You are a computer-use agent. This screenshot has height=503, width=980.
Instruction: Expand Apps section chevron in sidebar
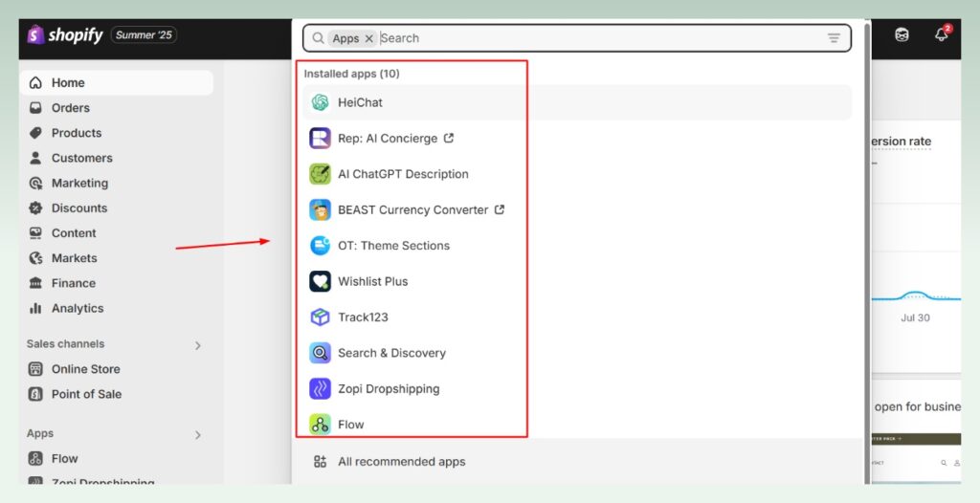tap(198, 435)
